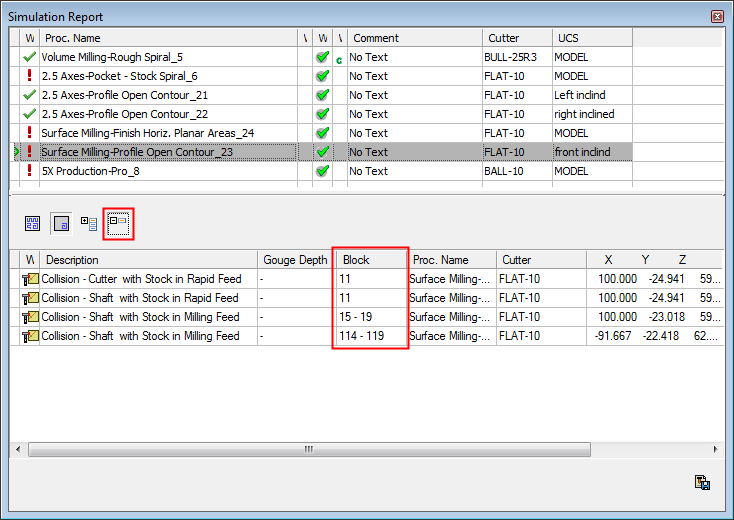Toggle the pressed second view mode icon
This screenshot has height=520, width=734.
click(x=61, y=224)
